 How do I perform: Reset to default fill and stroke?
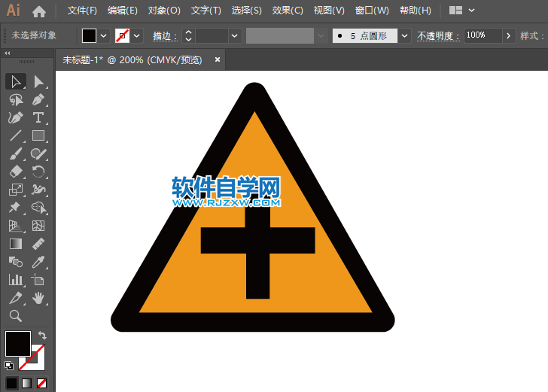click(9, 366)
